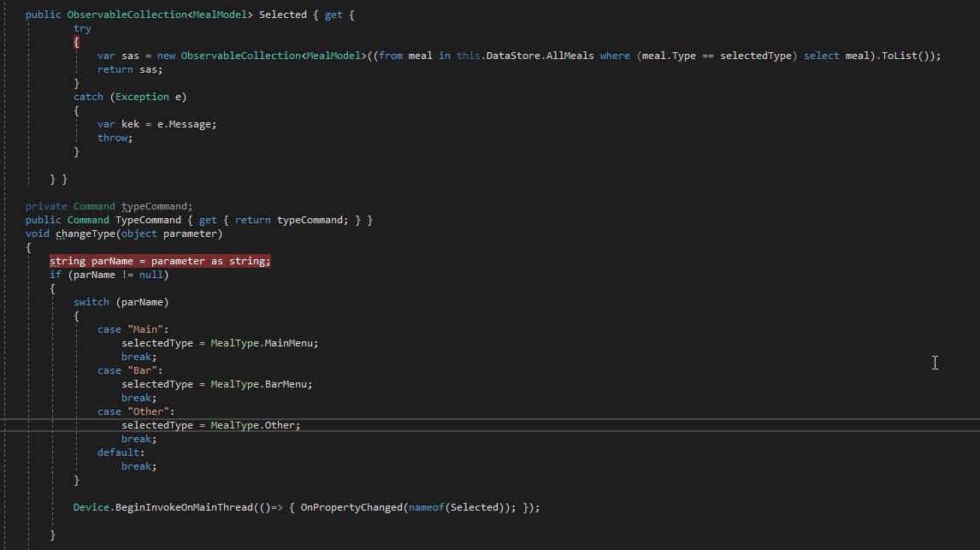Click the red-highlighted 'string parName' breakpoint line
The image size is (980, 550).
pyautogui.click(x=160, y=261)
